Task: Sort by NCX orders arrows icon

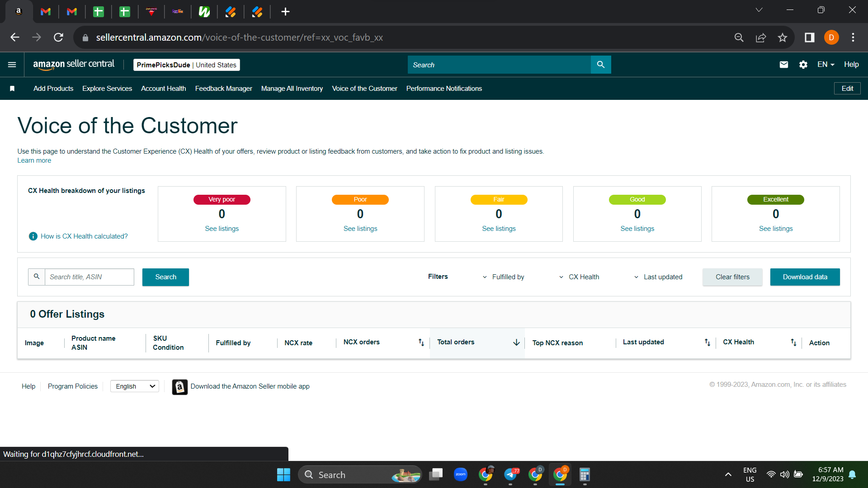Action: (421, 343)
